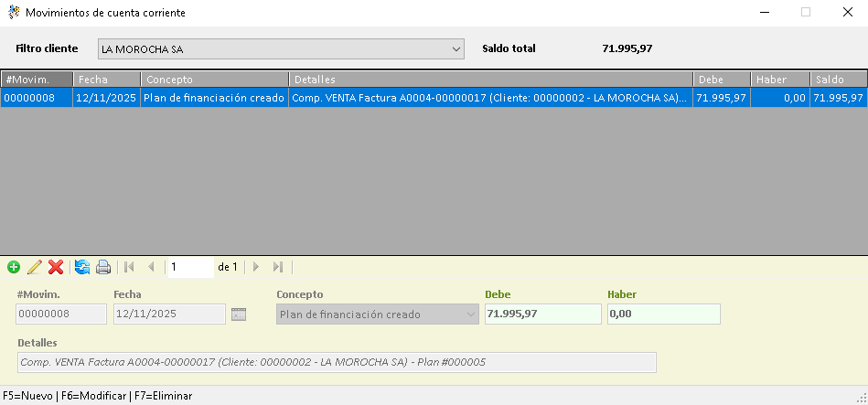Click the Saldo column header

[839, 80]
